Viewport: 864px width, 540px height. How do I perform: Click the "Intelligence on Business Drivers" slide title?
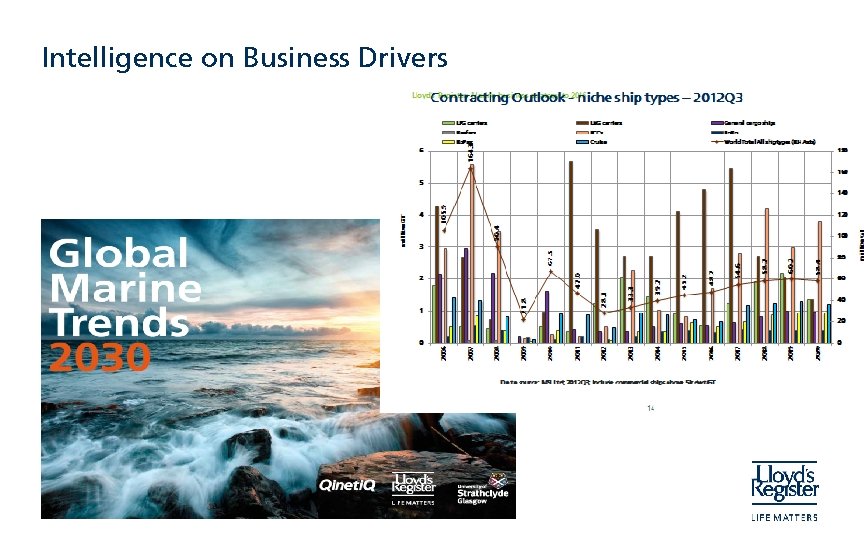(245, 58)
